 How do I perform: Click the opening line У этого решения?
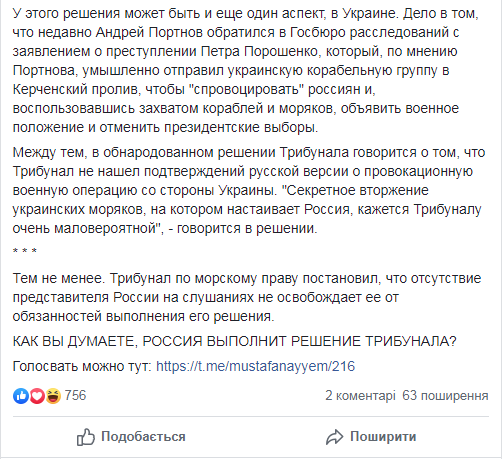click(x=246, y=13)
